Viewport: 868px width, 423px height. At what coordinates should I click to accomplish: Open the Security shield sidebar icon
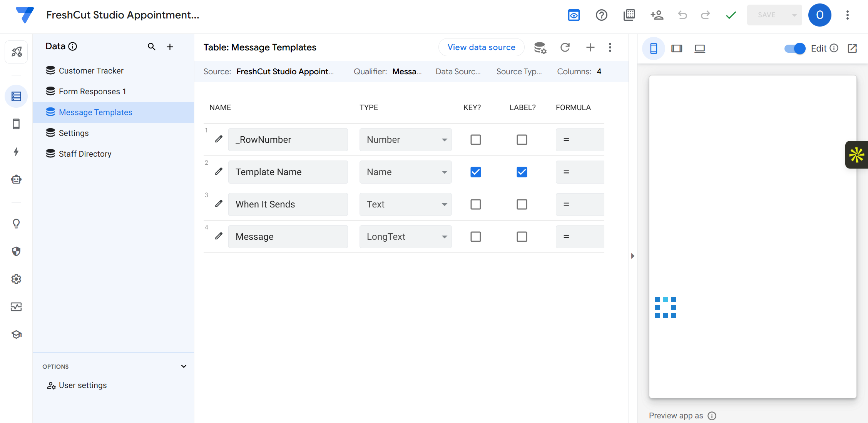(16, 251)
